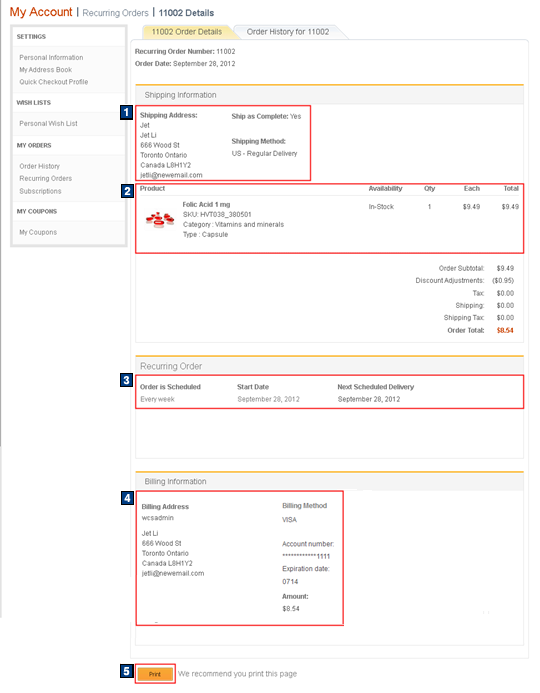Click Category: Vitamins and minerals text
The width and height of the screenshot is (540, 693).
(233, 225)
